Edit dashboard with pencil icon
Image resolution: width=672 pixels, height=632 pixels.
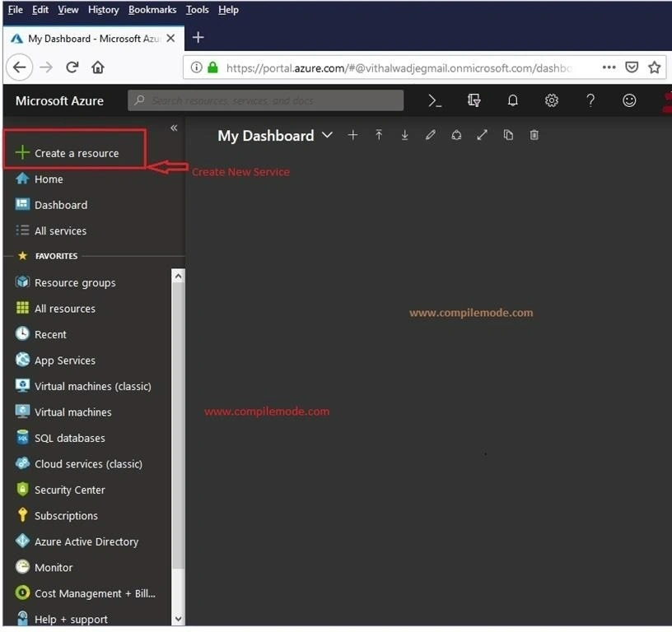coord(430,135)
